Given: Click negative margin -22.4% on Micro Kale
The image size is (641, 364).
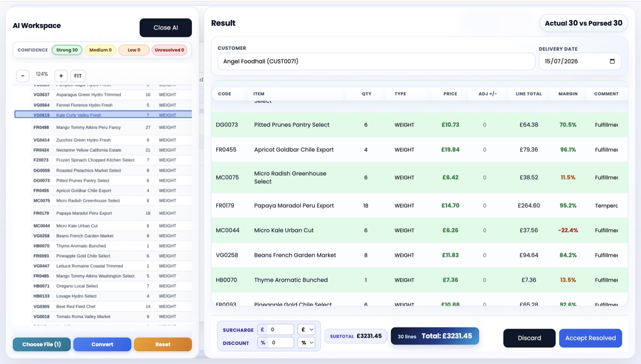Looking at the screenshot, I should [568, 230].
